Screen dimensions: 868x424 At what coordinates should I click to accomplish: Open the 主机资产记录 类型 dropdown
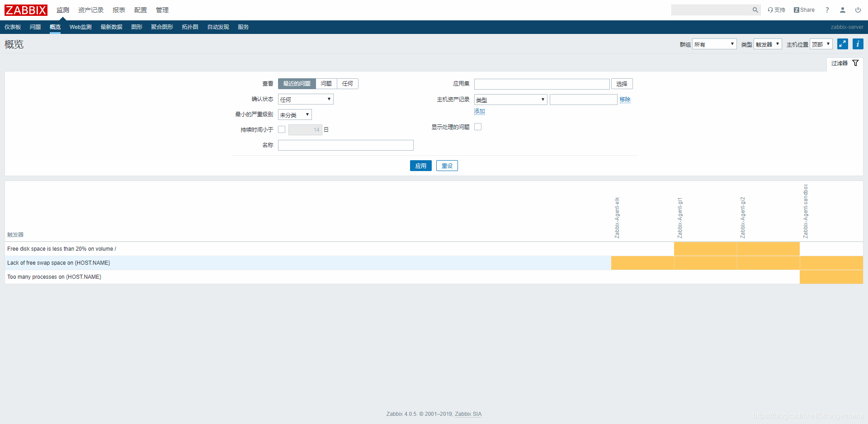[x=510, y=100]
